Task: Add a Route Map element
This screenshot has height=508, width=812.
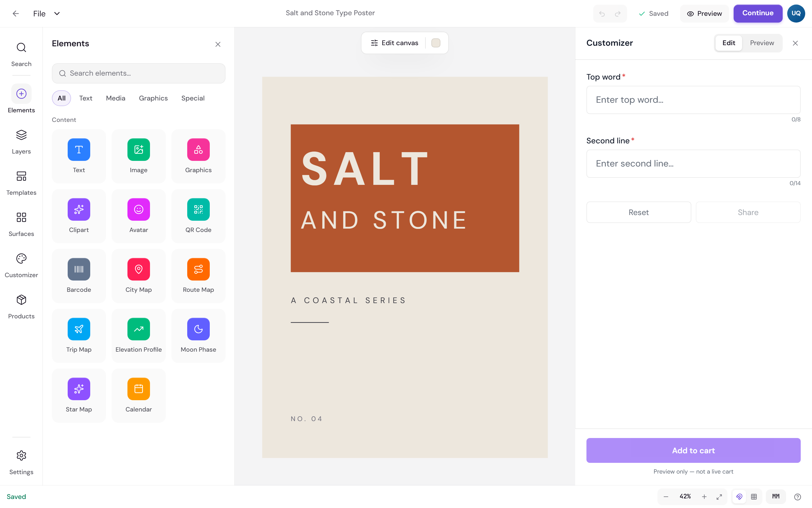Action: tap(198, 276)
